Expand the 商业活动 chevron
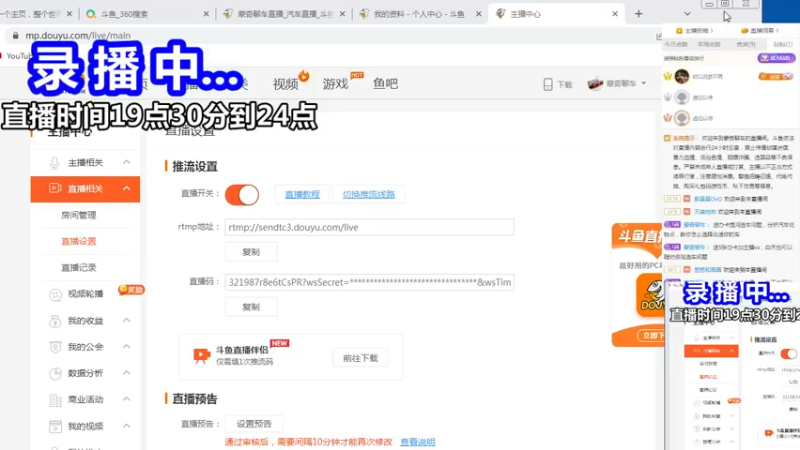 coord(127,399)
